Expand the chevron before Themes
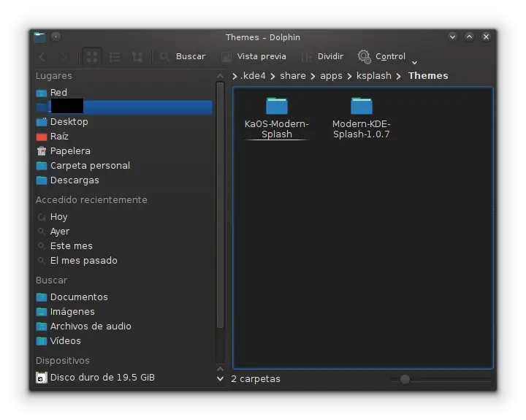Viewport: 526px width, 420px height. (399, 77)
